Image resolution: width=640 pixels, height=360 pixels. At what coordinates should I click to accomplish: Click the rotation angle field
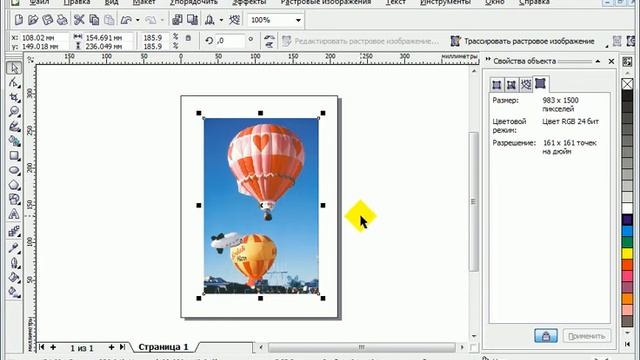[x=231, y=40]
